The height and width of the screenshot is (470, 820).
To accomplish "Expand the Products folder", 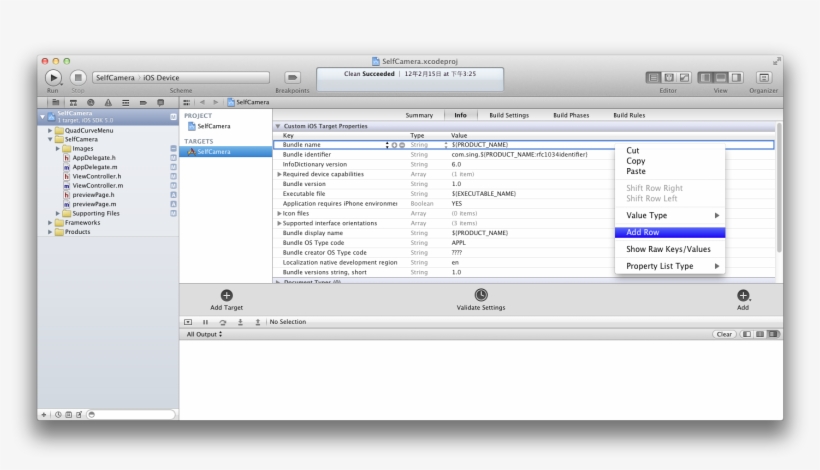I will point(50,232).
